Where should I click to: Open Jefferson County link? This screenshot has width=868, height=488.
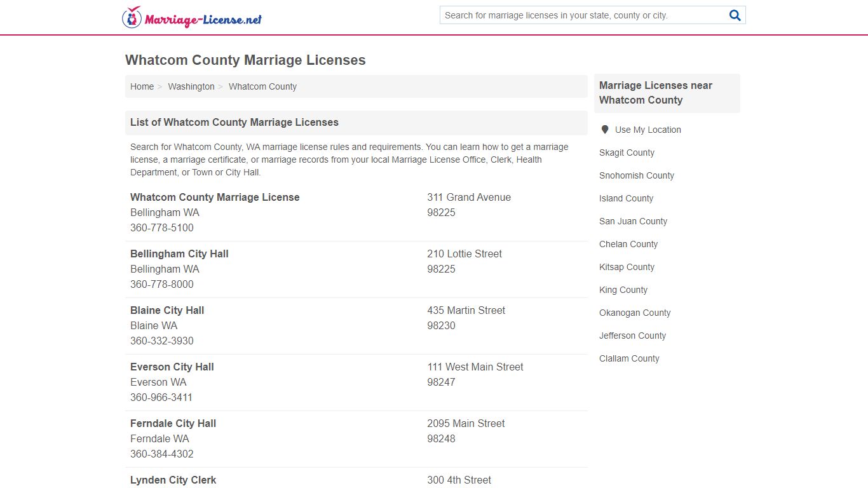[x=632, y=335]
